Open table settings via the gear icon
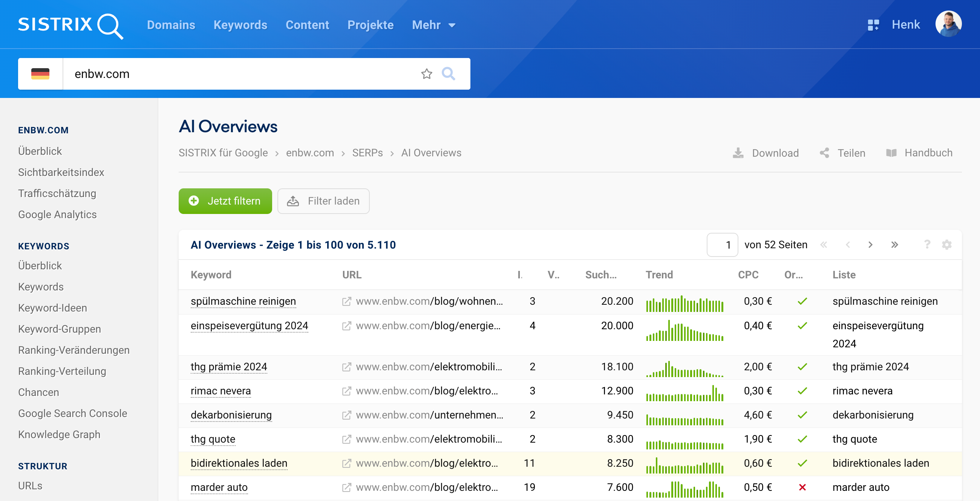 (947, 245)
